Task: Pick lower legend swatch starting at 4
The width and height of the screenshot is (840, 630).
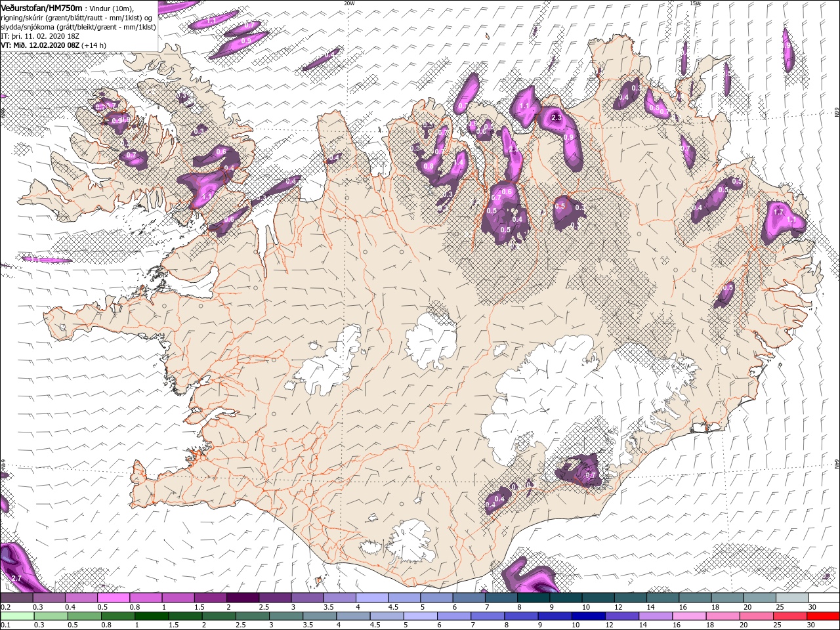Action: point(352,616)
